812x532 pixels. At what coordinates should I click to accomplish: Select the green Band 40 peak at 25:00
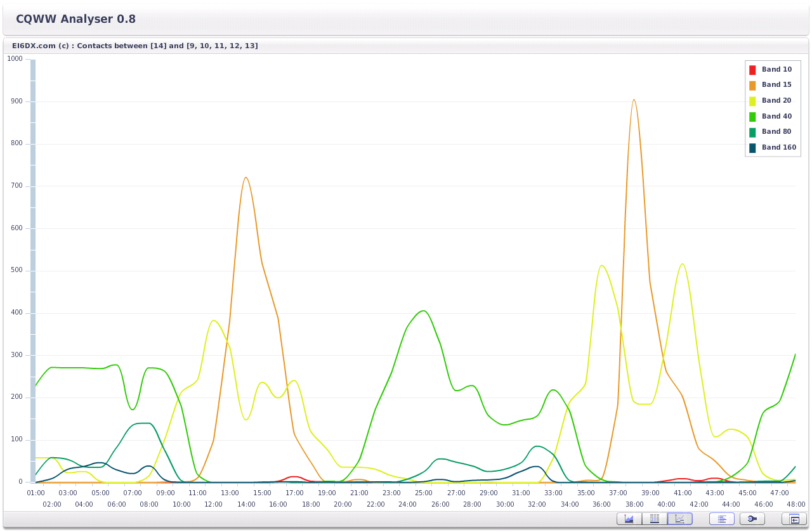(x=423, y=311)
